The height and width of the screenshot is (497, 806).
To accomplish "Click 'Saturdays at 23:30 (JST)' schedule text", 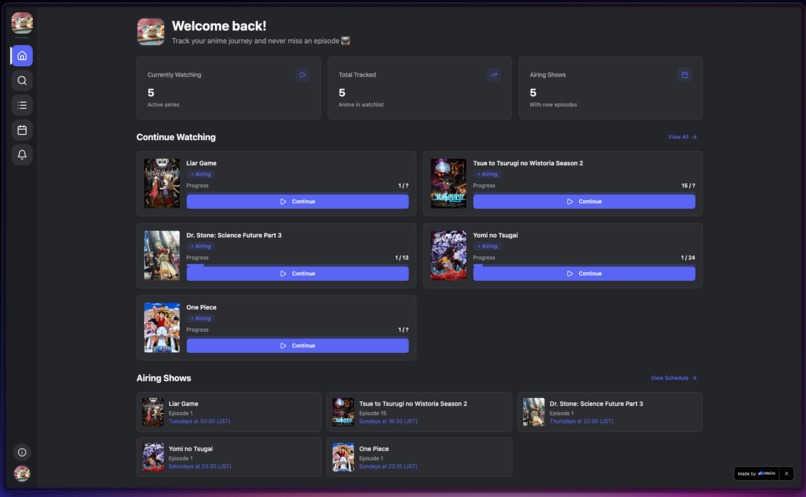I will 200,466.
